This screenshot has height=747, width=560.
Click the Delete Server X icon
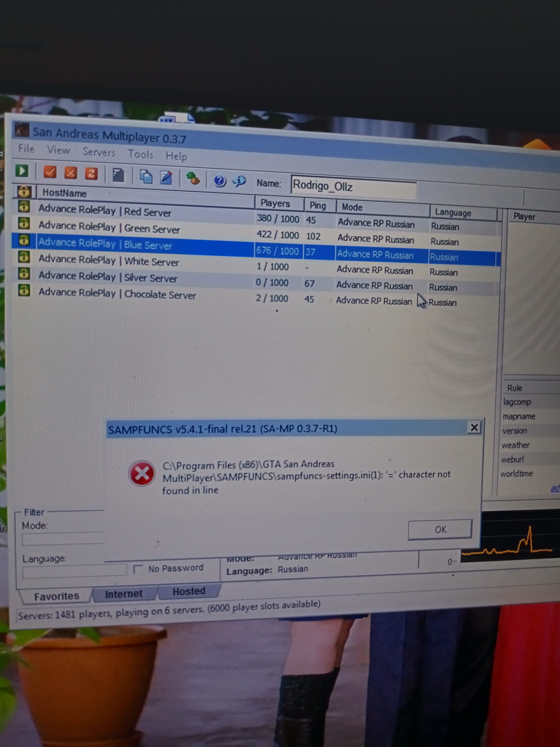pyautogui.click(x=71, y=173)
